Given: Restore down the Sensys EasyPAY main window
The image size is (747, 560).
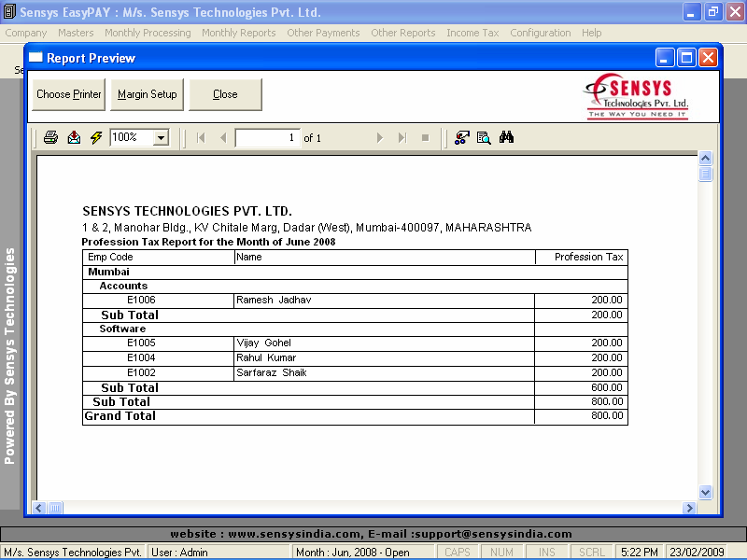Looking at the screenshot, I should (713, 12).
